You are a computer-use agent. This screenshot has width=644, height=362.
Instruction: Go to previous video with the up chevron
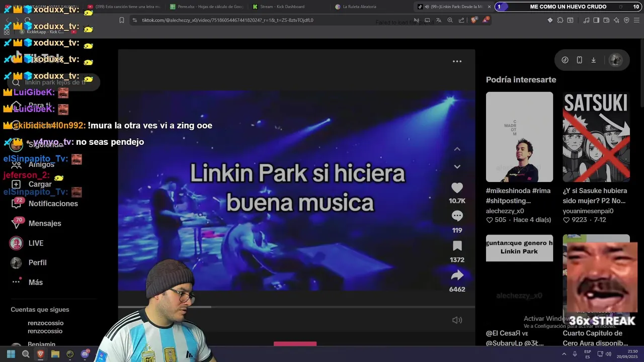457,149
